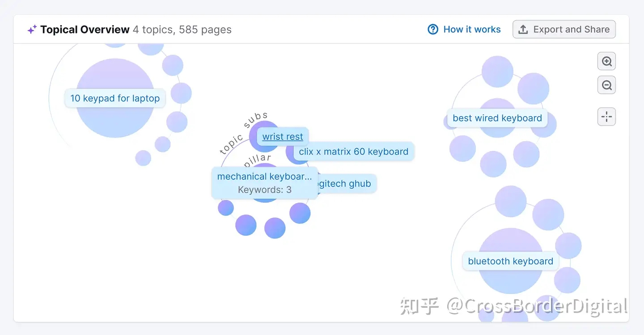Select the 10 keypad for laptop topic label

(115, 98)
